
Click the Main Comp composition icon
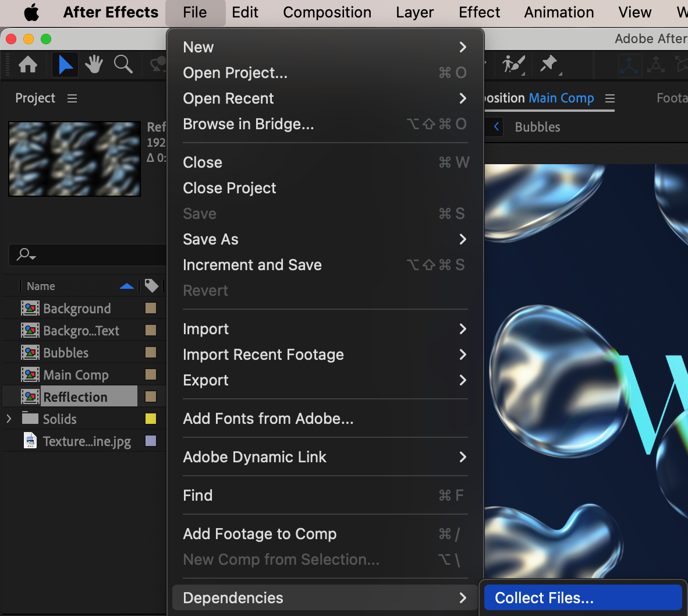coord(30,375)
